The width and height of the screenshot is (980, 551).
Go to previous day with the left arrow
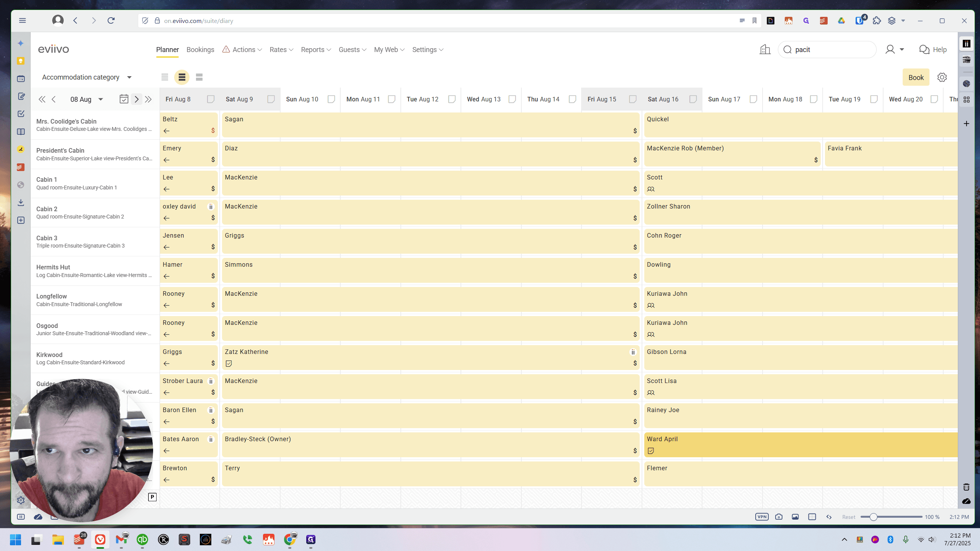click(x=54, y=99)
